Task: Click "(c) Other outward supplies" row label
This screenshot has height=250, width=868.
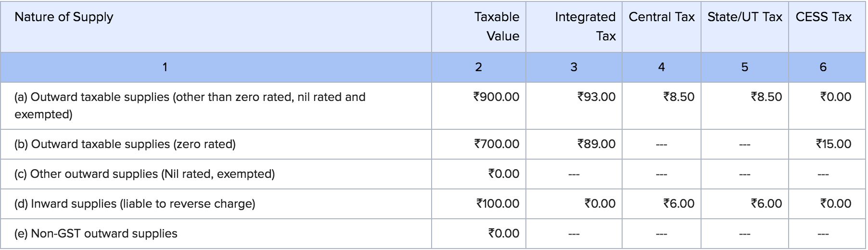Action: coord(144,174)
